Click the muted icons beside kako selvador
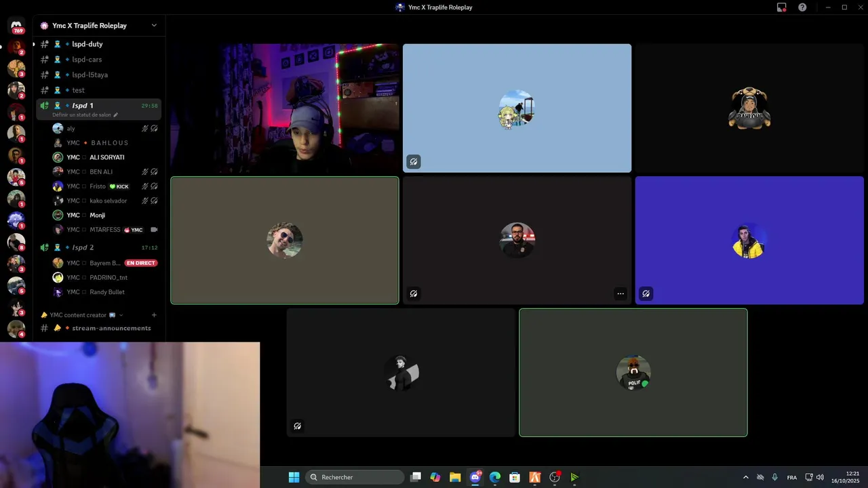 (150, 201)
